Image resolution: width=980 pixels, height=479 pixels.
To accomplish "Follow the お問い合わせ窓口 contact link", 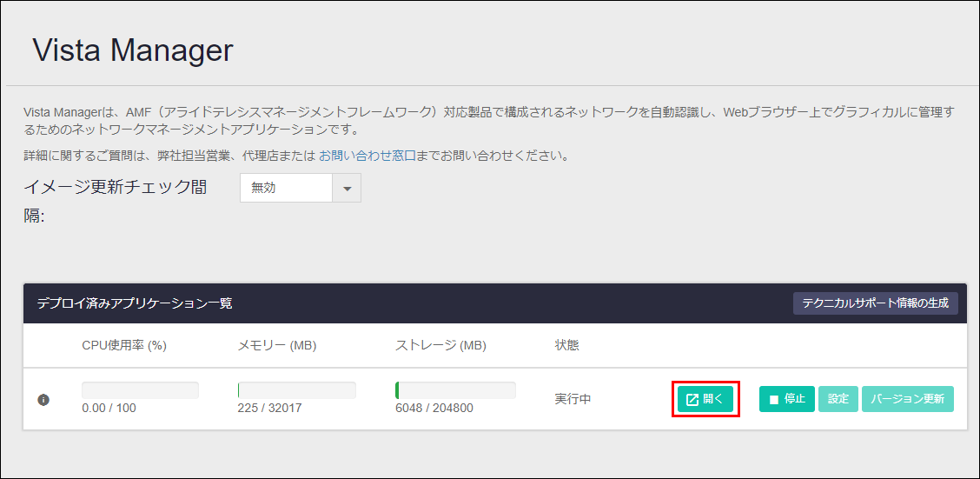I will 367,156.
